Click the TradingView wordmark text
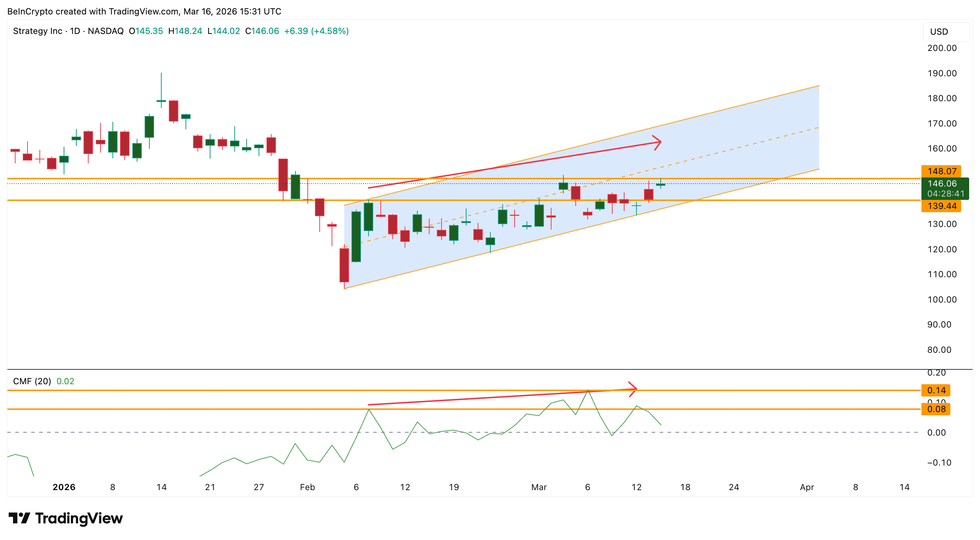980x540 pixels. pos(79,518)
